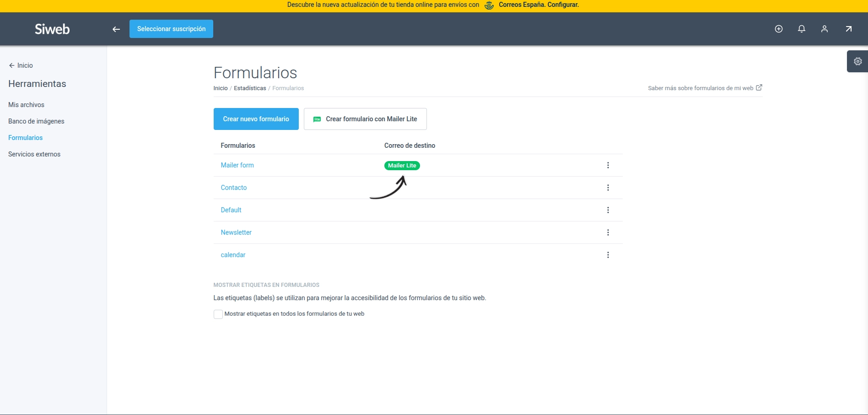Toggle the Formularios sidebar selection
Image resolution: width=868 pixels, height=415 pixels.
pos(25,138)
